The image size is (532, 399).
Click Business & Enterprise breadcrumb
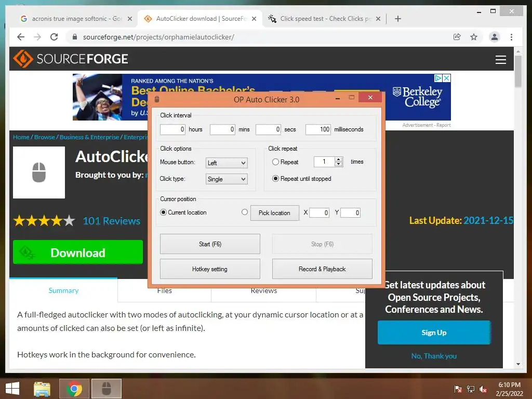click(89, 137)
